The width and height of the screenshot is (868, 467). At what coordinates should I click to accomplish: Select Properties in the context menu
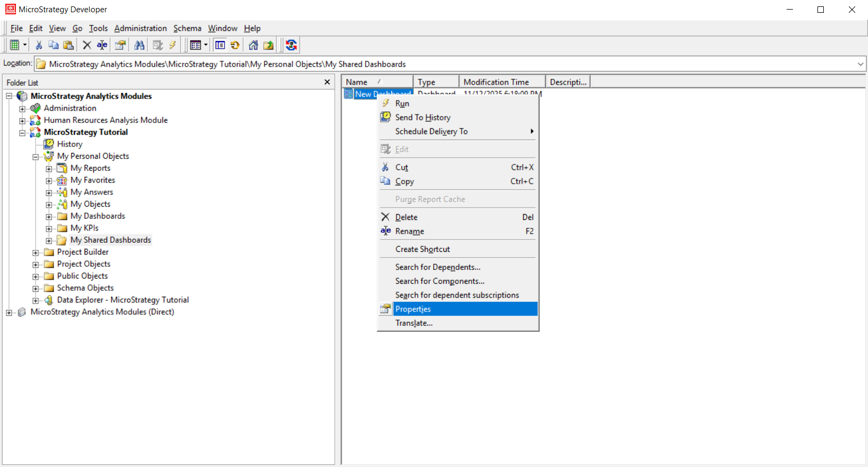click(413, 309)
